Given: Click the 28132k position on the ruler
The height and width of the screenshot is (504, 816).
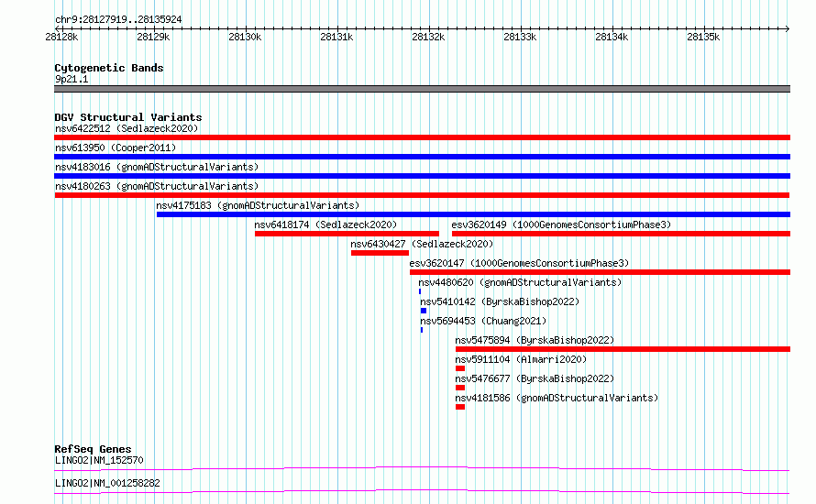Looking at the screenshot, I should click(x=429, y=37).
